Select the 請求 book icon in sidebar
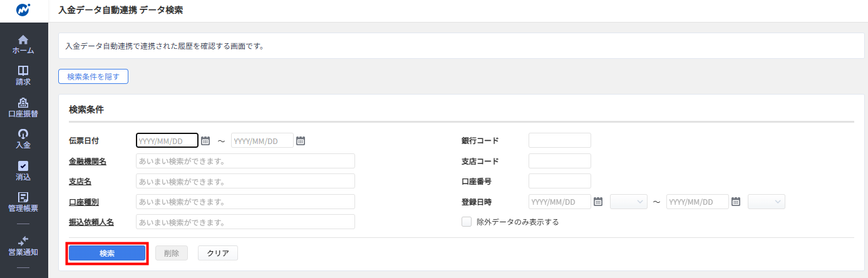868x278 pixels. pos(23,71)
